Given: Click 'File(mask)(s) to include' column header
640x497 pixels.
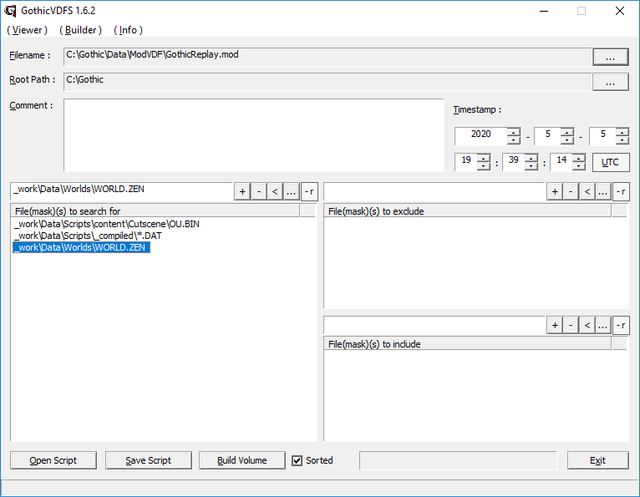Looking at the screenshot, I should pos(468,344).
